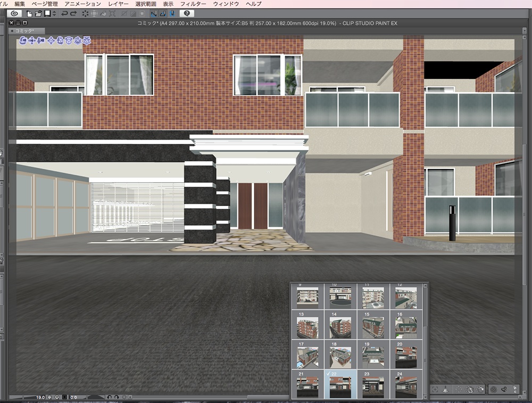532x403 pixels.
Task: Click the Fill bucket toolbar icon
Action: click(104, 14)
